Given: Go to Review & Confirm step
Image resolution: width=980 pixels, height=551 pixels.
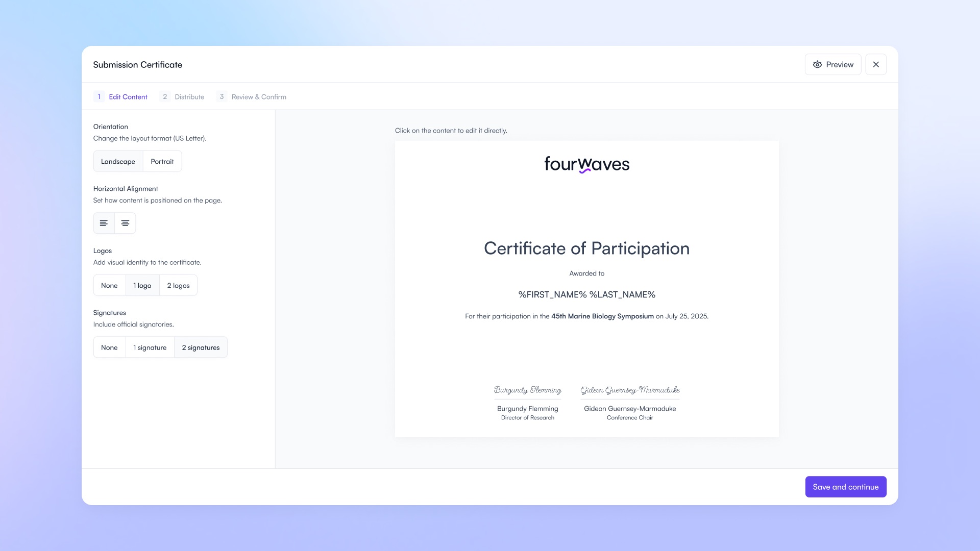Looking at the screenshot, I should coord(258,96).
